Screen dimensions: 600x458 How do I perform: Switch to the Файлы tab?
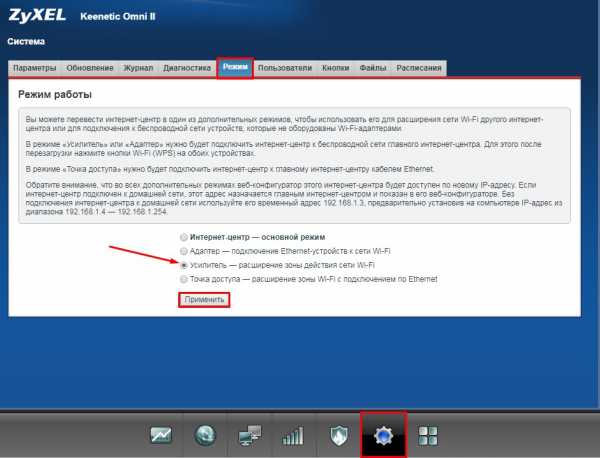[373, 68]
